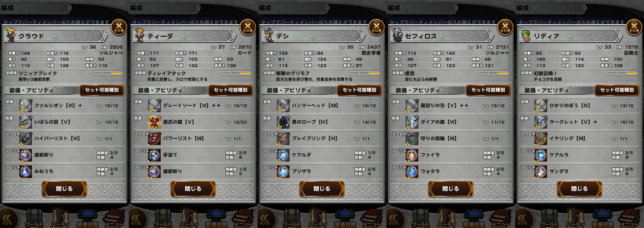Close クラウド panel with round とじる button
Screen dimensions: 644x228
pyautogui.click(x=119, y=27)
